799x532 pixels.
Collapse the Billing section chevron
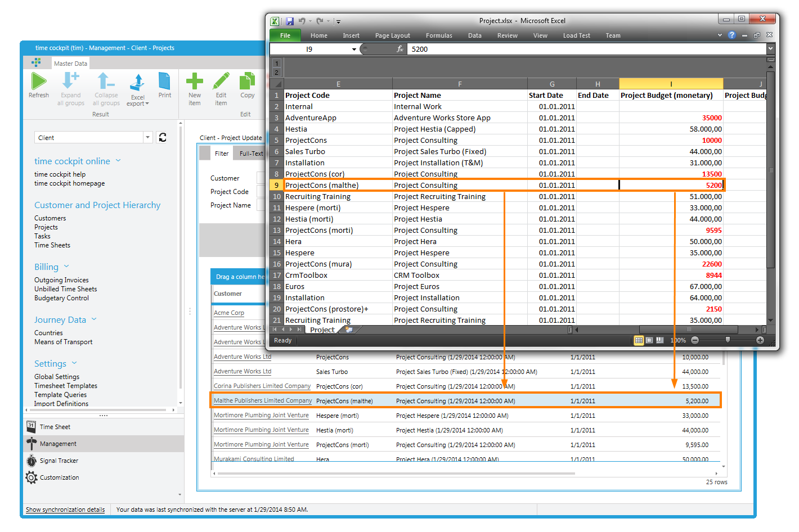click(66, 267)
